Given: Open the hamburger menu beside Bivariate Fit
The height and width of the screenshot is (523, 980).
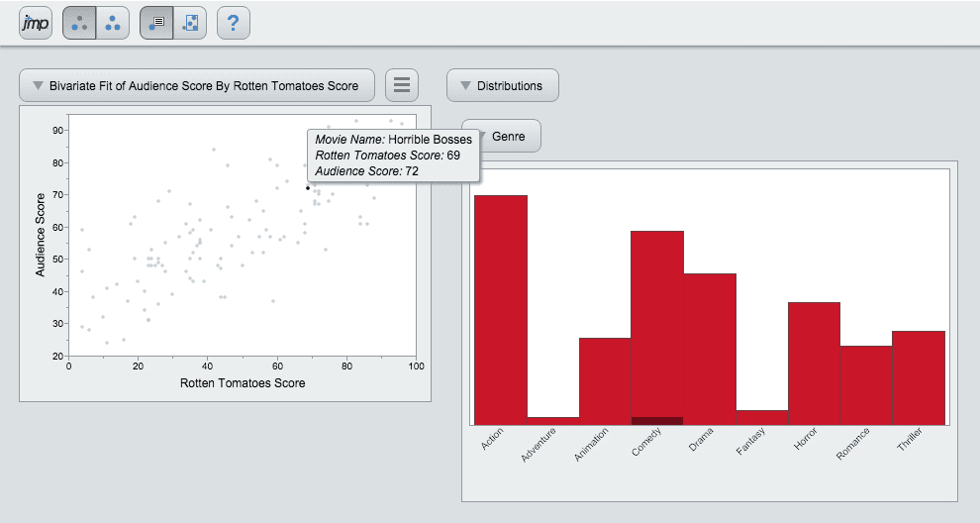Looking at the screenshot, I should click(x=402, y=85).
